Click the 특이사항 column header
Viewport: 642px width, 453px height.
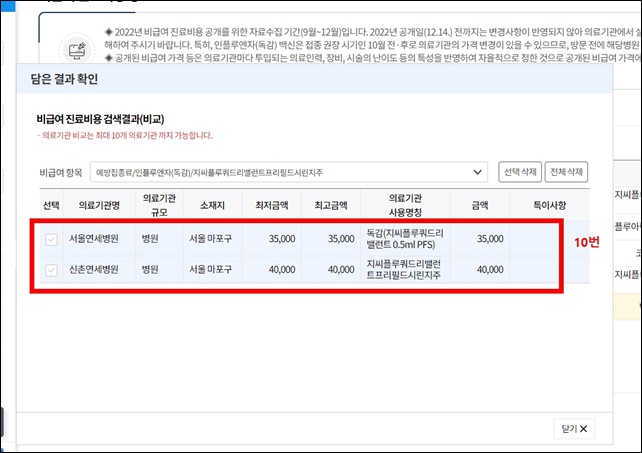549,205
